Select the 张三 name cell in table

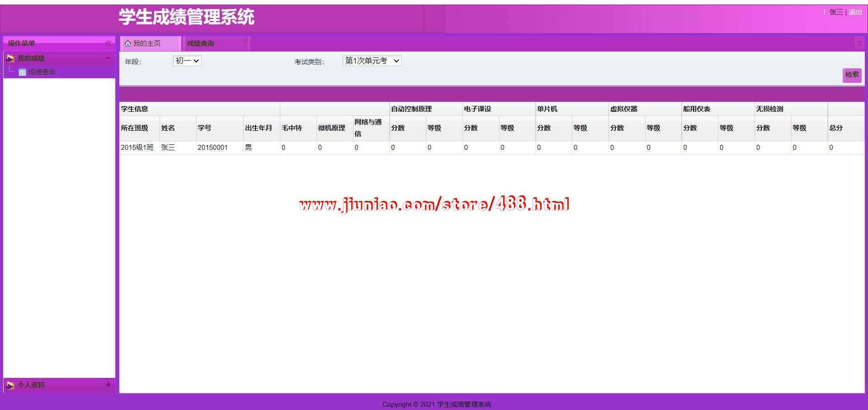(178, 148)
